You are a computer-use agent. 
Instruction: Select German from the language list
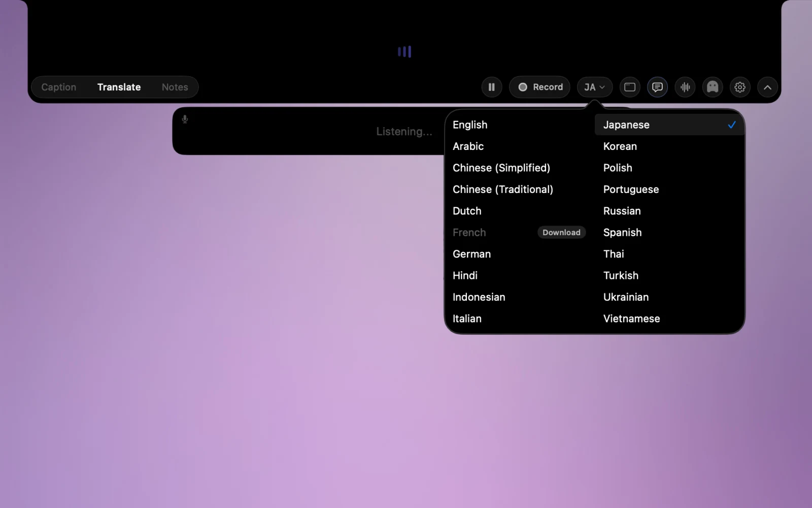tap(519, 254)
